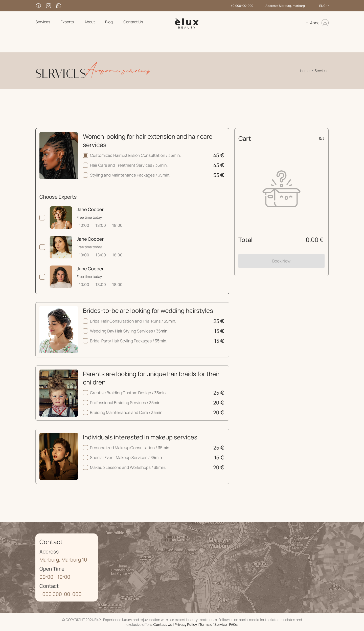Viewport: 364px width, 631px height.
Task: Click the empty cart box illustration
Action: 281,189
